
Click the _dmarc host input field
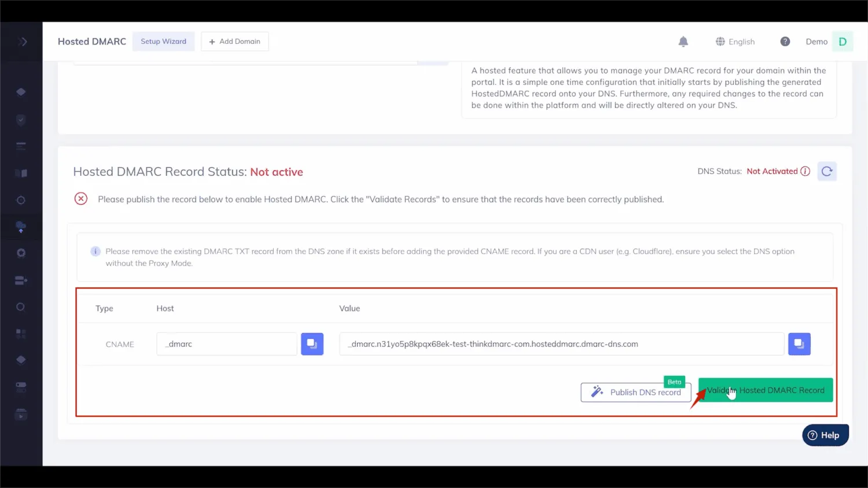227,344
